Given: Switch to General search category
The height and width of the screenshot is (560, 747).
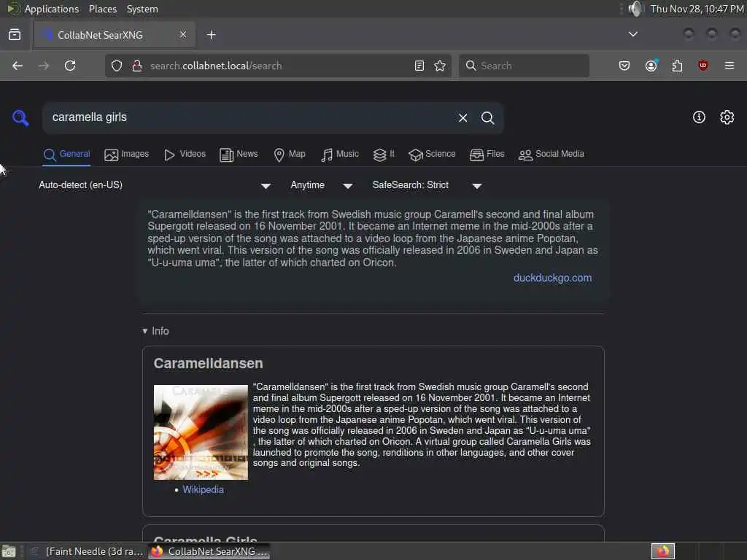Looking at the screenshot, I should [x=66, y=155].
